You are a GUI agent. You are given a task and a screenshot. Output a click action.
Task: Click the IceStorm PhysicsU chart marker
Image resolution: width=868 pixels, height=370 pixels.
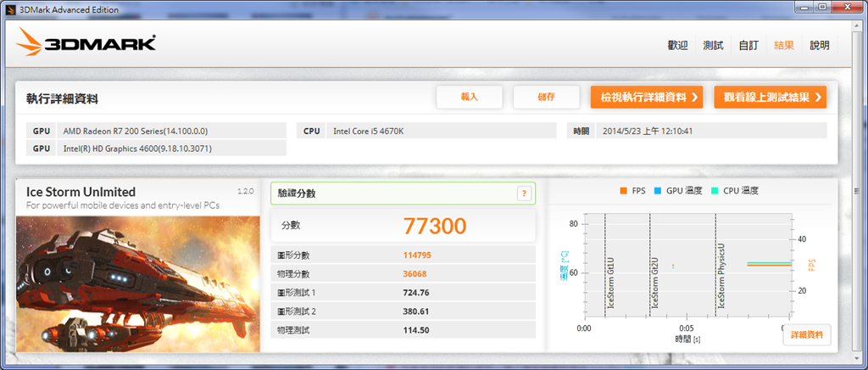[x=721, y=275]
